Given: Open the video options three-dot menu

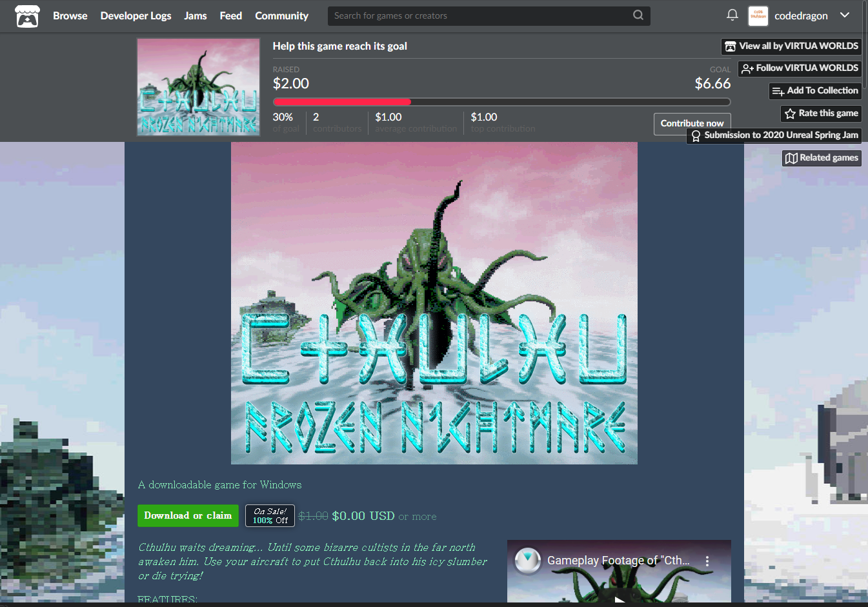Looking at the screenshot, I should pos(707,561).
